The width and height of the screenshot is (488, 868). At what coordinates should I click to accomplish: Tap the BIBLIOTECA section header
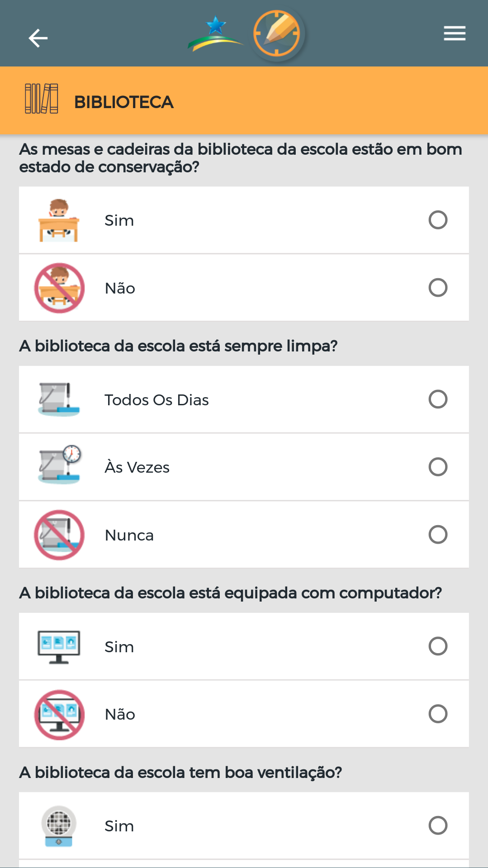(x=124, y=102)
